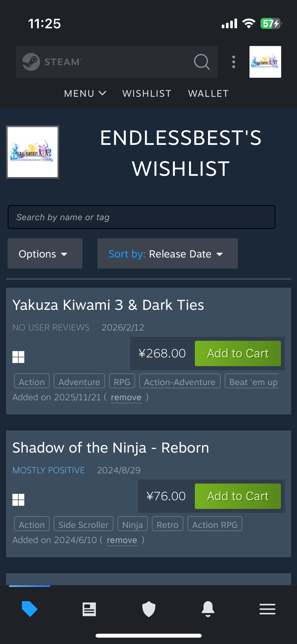Viewport: 297px width, 644px height.
Task: Tap the store tag icon in bottom bar
Action: (30, 609)
